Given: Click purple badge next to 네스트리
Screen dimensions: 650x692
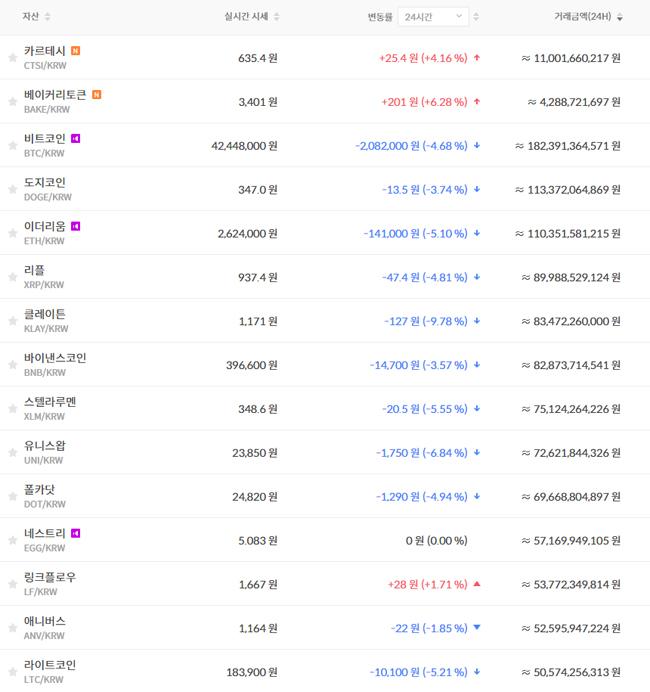Looking at the screenshot, I should pyautogui.click(x=75, y=534).
